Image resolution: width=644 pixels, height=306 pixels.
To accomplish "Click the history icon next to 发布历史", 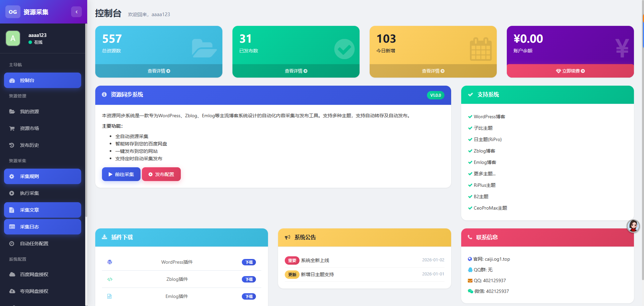I will [x=12, y=145].
